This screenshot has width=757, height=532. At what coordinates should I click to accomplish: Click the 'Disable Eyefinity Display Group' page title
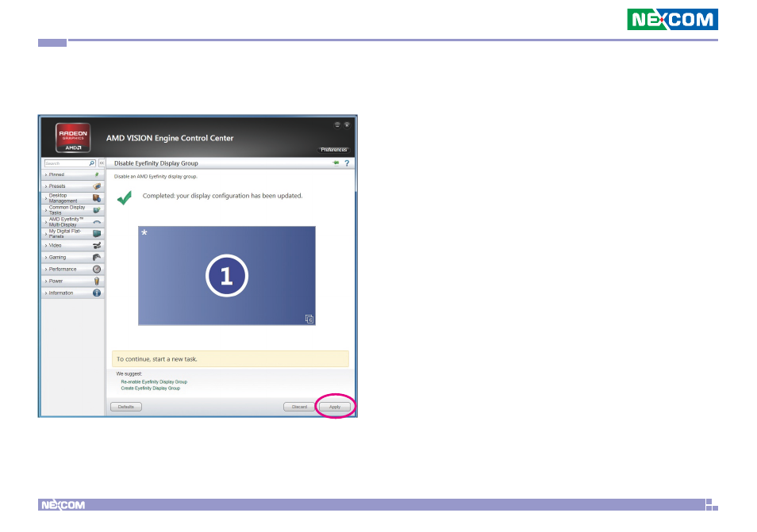tap(156, 163)
